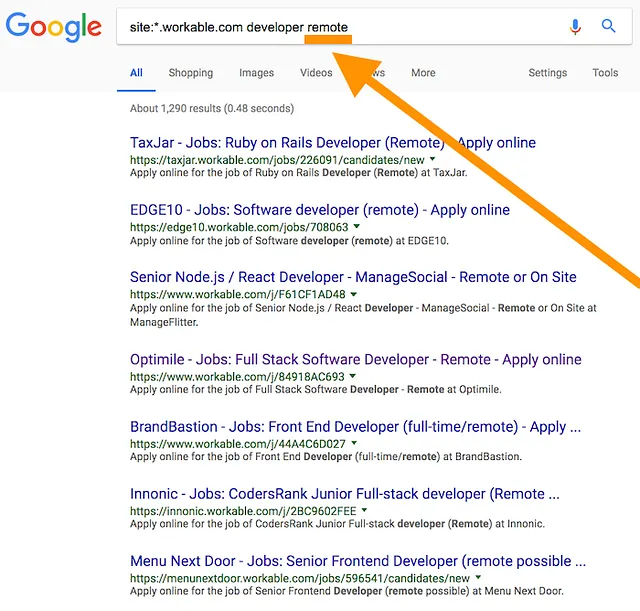Click the workable.com/j/84918AC693 URL text
Screen dimensions: 640x611
(237, 377)
